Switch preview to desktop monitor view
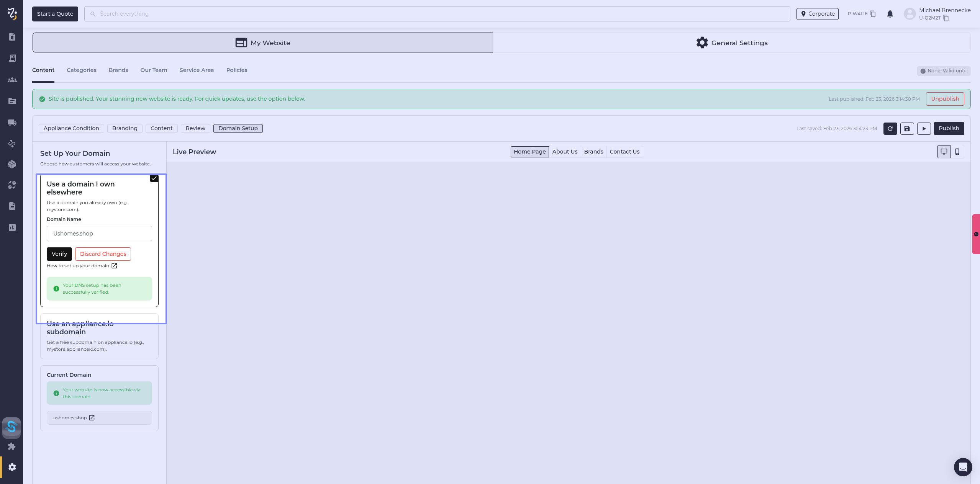Viewport: 980px width, 484px height. click(944, 152)
